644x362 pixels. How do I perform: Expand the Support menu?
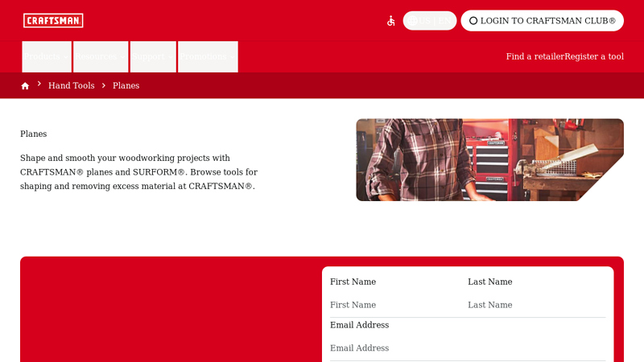(153, 56)
